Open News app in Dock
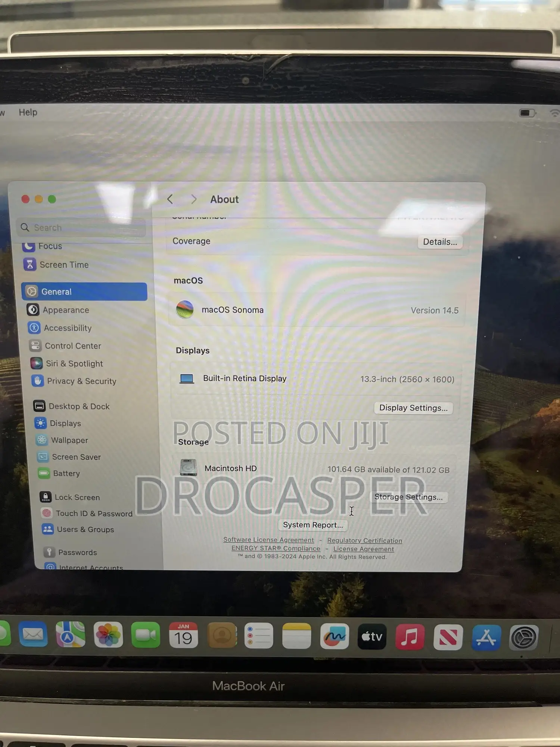 pos(448,637)
